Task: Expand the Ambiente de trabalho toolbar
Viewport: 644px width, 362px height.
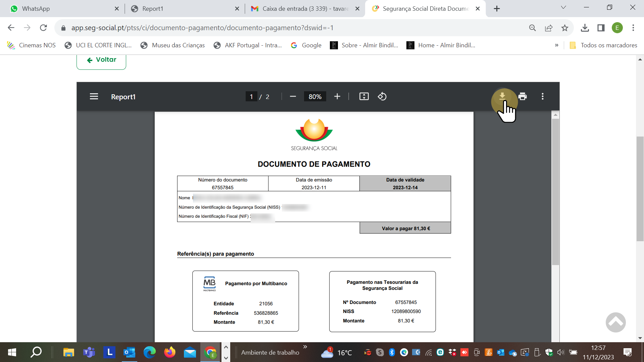Action: [x=305, y=347]
